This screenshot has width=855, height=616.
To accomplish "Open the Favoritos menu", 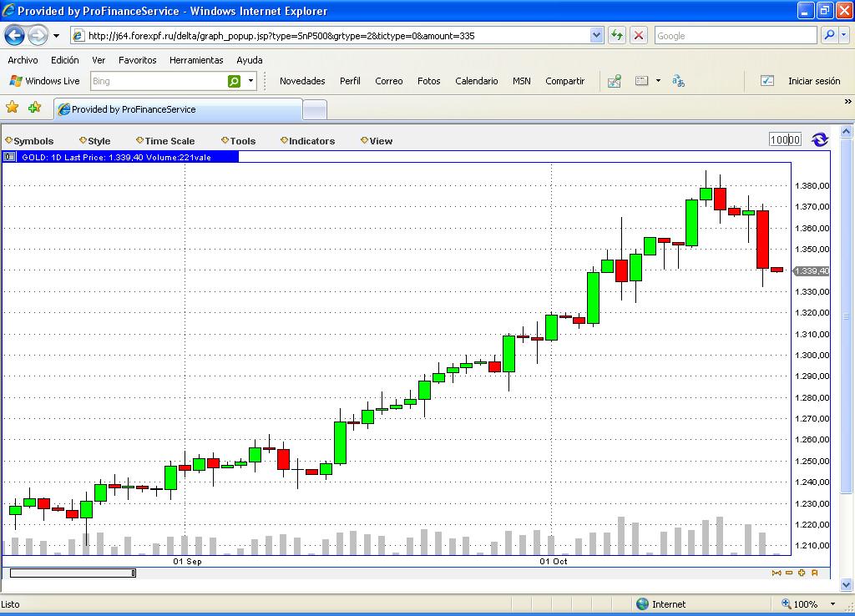I will [x=137, y=60].
